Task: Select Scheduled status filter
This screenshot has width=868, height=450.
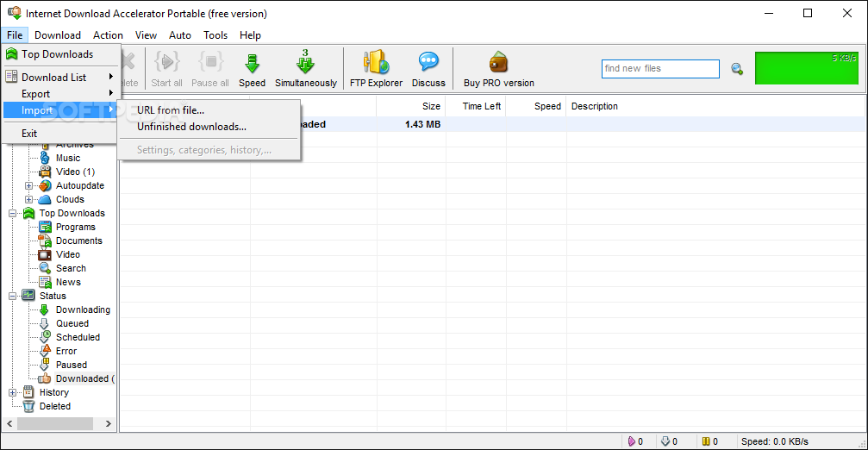Action: 78,338
